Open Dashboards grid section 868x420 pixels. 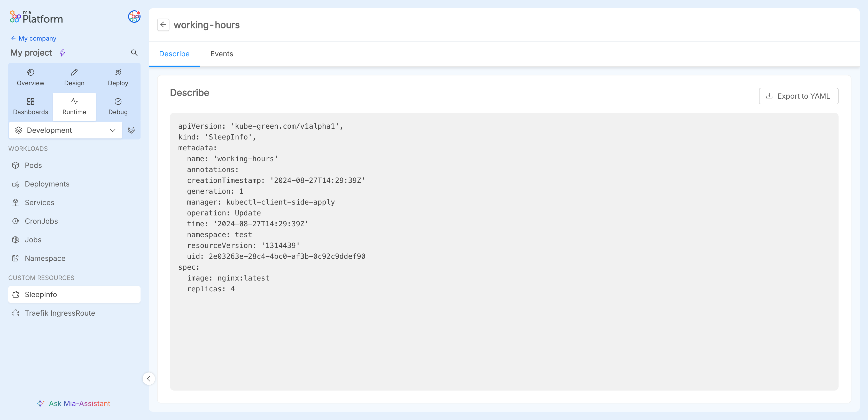pyautogui.click(x=31, y=107)
